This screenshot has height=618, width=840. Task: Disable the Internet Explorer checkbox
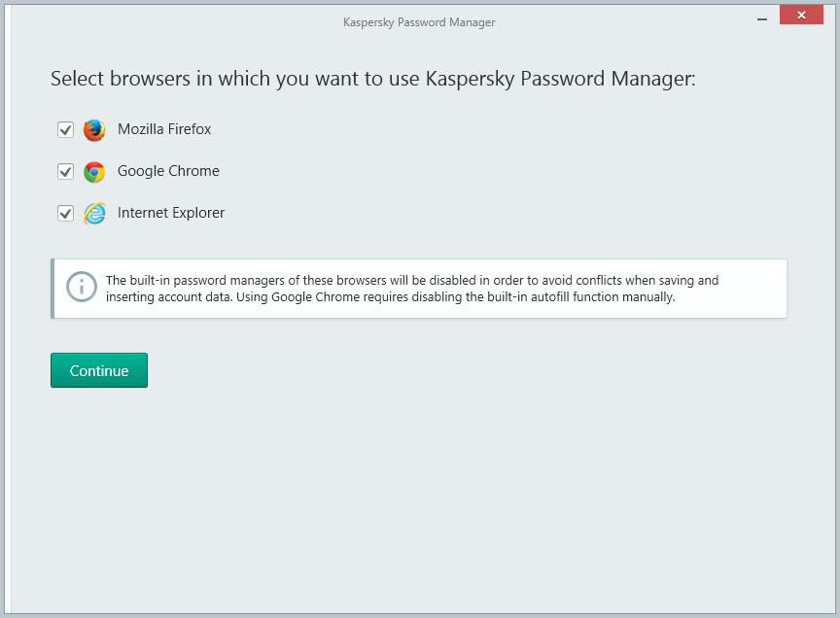pyautogui.click(x=66, y=214)
